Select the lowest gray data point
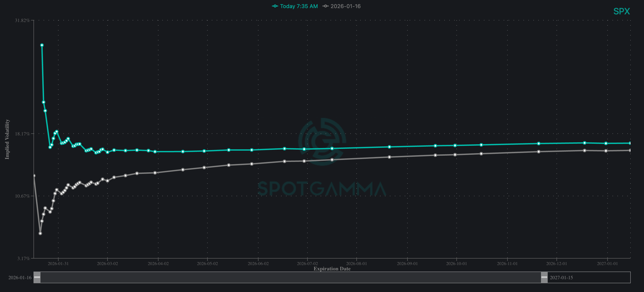Image resolution: width=644 pixels, height=292 pixels. tap(40, 233)
